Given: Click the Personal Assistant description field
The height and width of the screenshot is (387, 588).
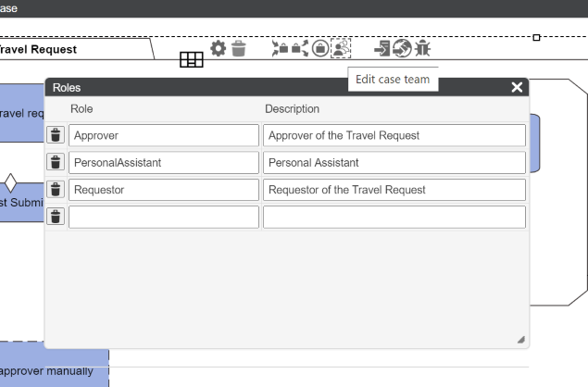Looking at the screenshot, I should coord(394,162).
